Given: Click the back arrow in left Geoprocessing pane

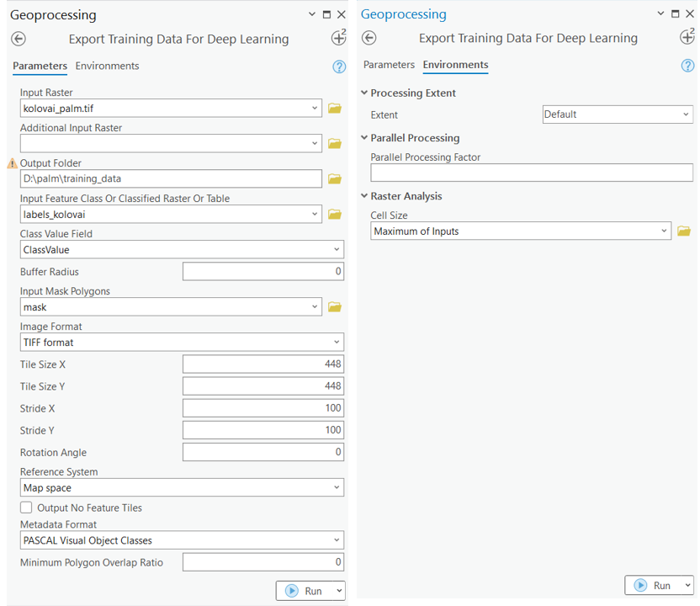Looking at the screenshot, I should click(x=19, y=39).
